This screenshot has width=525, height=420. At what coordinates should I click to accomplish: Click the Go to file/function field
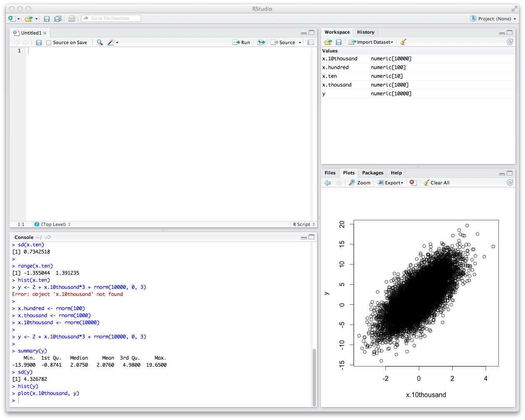tap(111, 18)
